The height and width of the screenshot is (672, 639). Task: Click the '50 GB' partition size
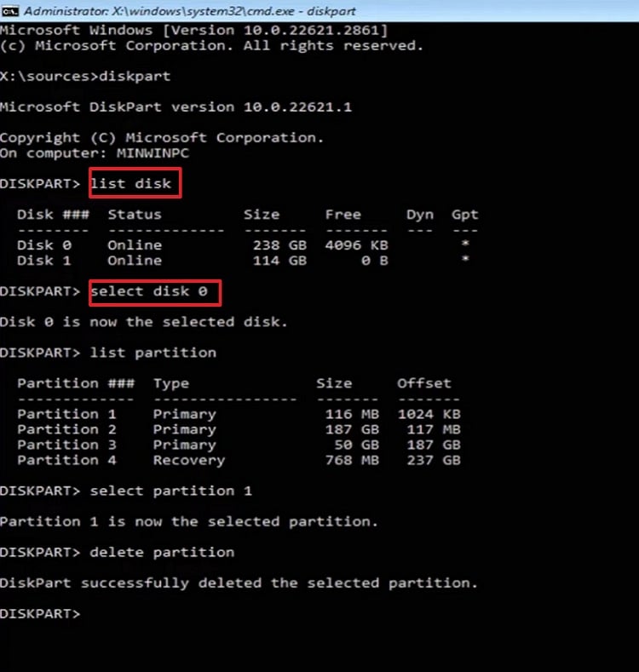pos(357,445)
